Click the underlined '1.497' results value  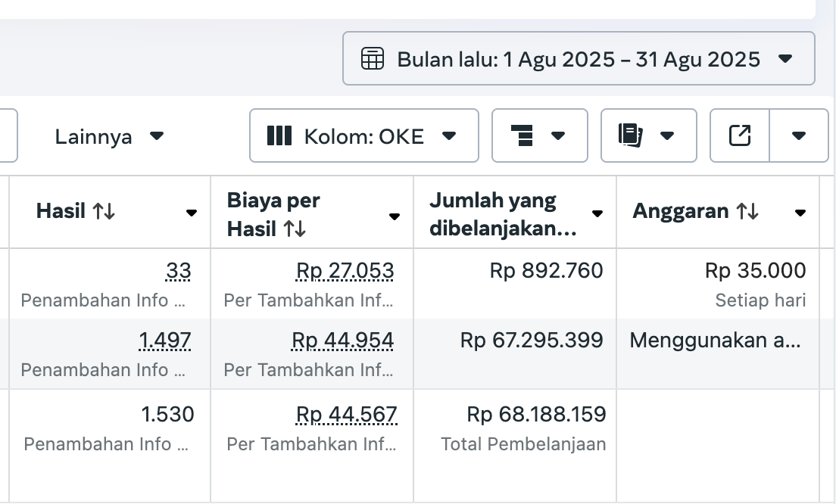click(165, 341)
